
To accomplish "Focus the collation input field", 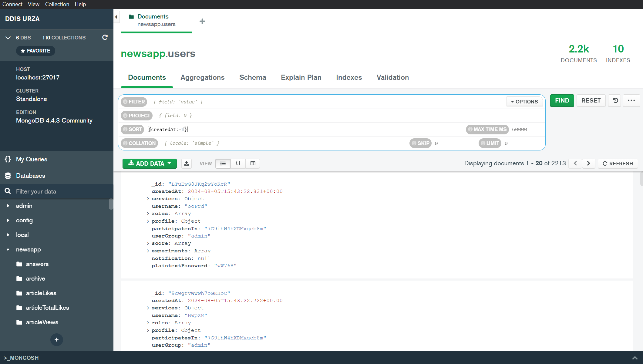I will click(x=284, y=143).
